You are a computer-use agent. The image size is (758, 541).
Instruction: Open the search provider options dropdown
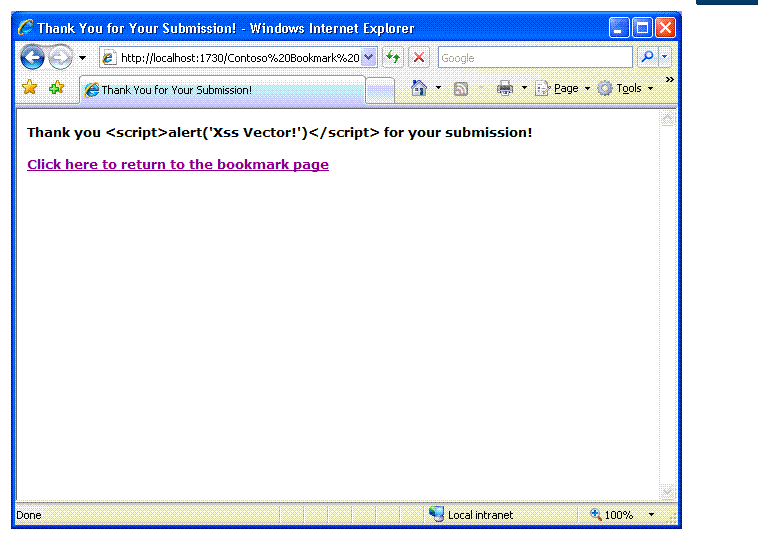coord(665,57)
